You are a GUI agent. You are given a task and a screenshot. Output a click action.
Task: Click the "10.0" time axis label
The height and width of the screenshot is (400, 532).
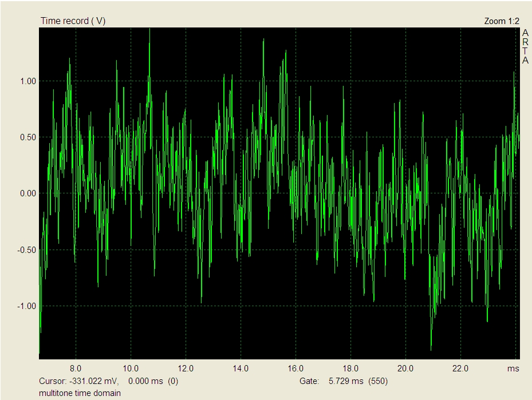click(131, 369)
